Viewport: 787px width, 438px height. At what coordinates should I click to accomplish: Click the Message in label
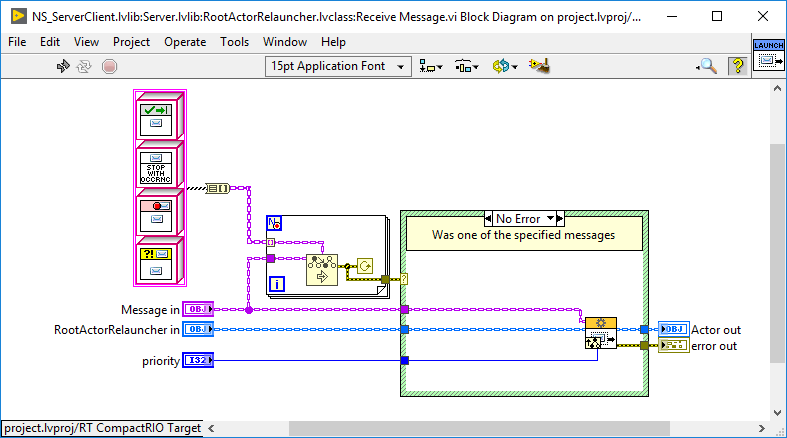pos(150,310)
